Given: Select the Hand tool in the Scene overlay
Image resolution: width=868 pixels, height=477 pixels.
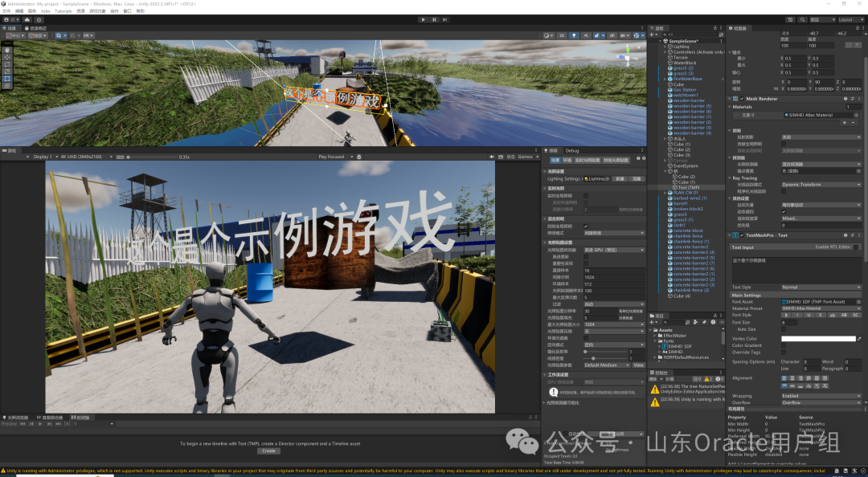Looking at the screenshot, I should tap(7, 50).
